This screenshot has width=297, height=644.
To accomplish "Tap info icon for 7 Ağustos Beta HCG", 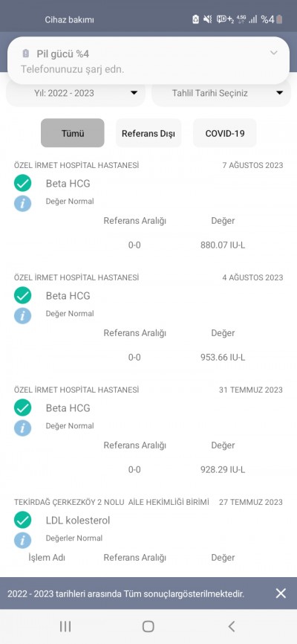I will tap(22, 203).
